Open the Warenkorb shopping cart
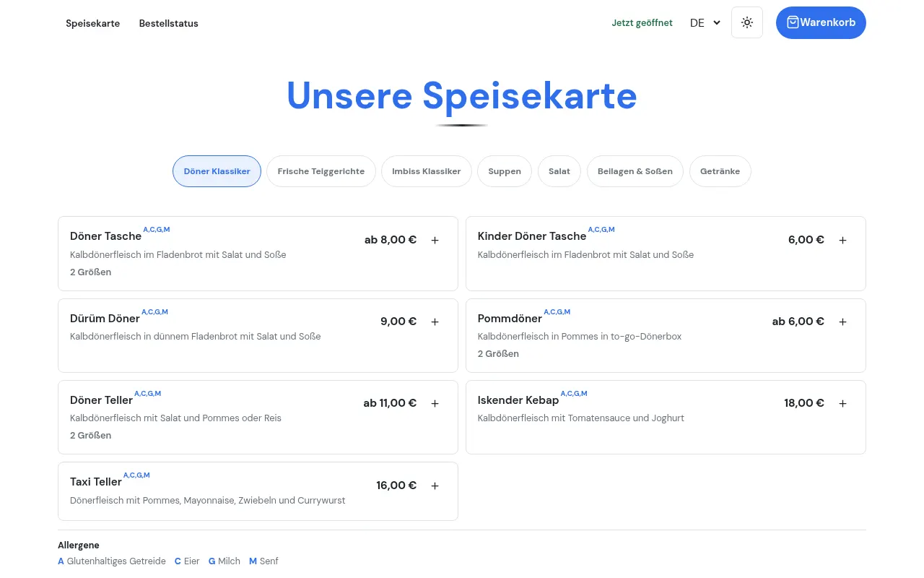924x578 pixels. pyautogui.click(x=821, y=22)
